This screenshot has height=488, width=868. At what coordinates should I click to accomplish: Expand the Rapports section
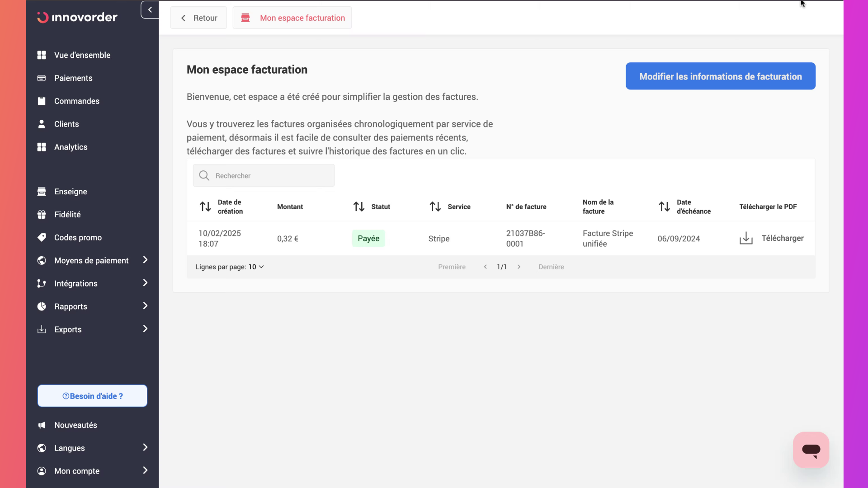point(145,306)
